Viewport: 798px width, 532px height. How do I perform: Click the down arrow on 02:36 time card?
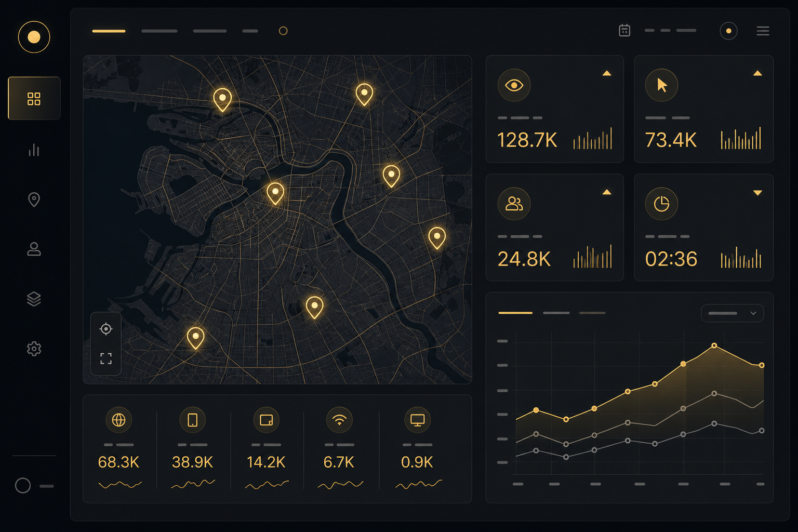(757, 193)
